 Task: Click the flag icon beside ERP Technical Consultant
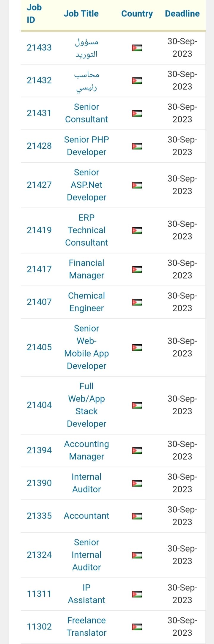click(x=137, y=230)
